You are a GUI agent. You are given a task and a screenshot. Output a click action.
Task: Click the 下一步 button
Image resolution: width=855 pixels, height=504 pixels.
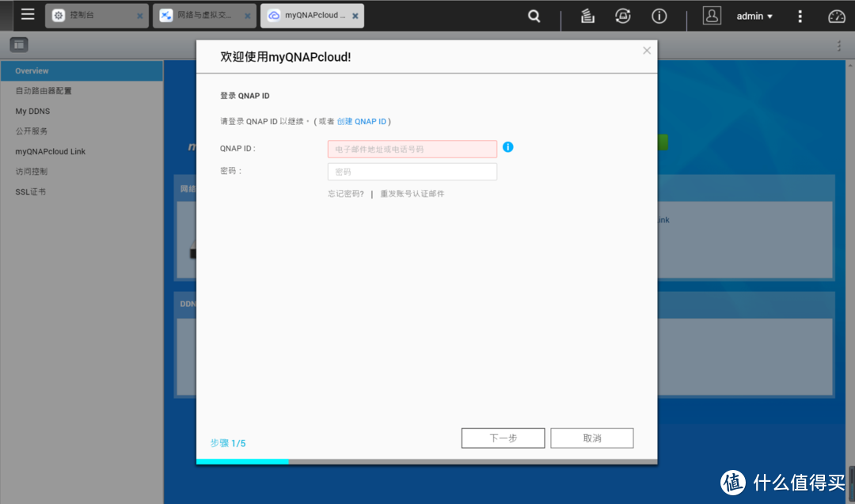click(x=503, y=438)
